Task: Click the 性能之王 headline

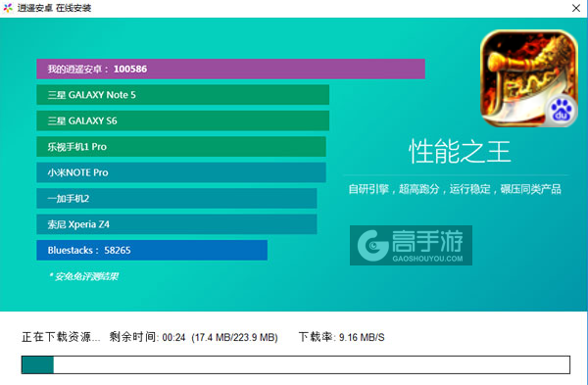Action: 460,152
